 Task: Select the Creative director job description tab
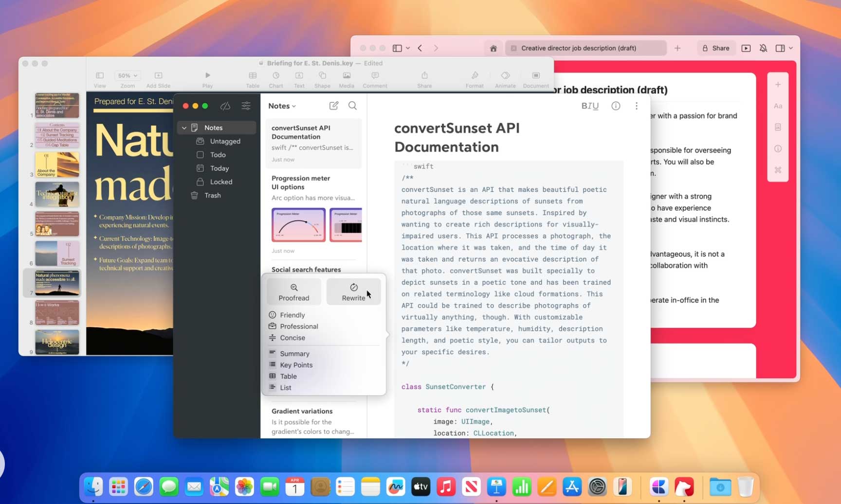click(x=586, y=48)
